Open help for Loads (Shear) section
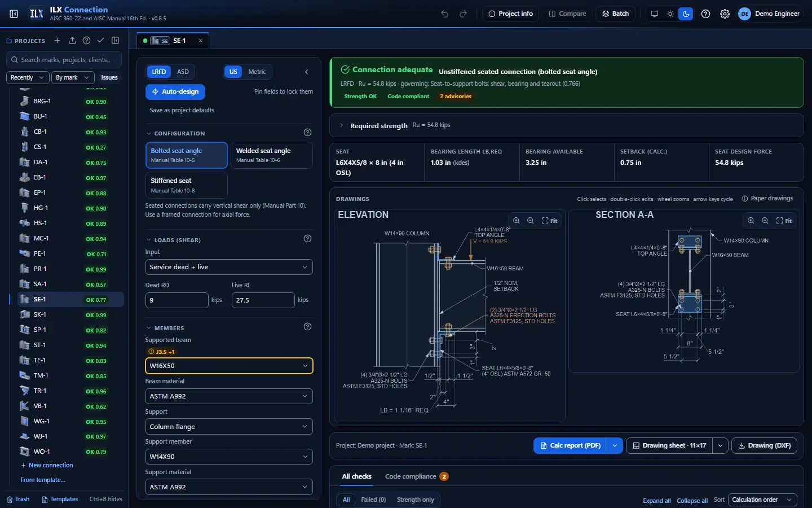This screenshot has width=812, height=508. [307, 239]
